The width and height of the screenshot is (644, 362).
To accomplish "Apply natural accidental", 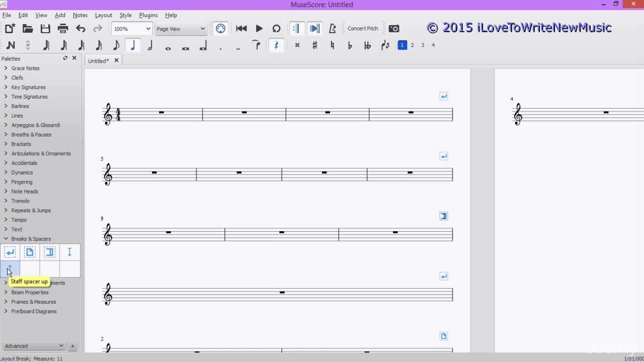I will click(x=333, y=46).
